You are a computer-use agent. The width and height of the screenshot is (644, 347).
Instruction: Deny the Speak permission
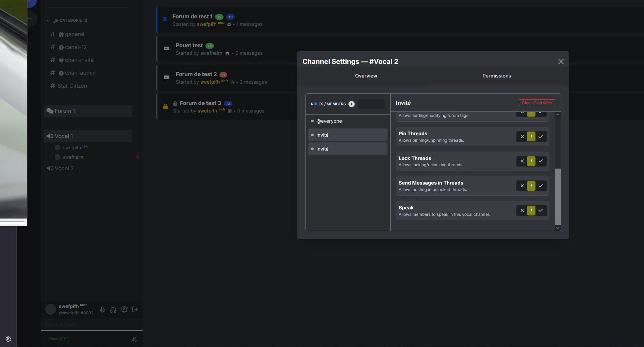click(x=522, y=210)
